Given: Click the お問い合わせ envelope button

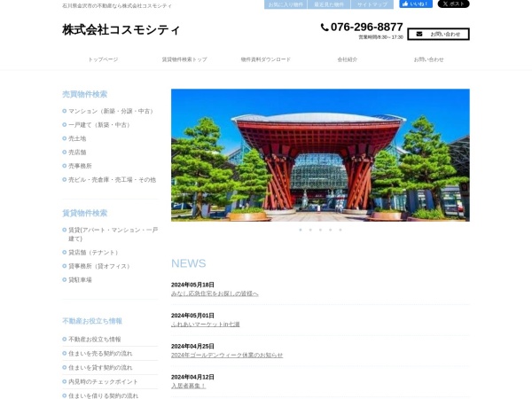Looking at the screenshot, I should (438, 34).
